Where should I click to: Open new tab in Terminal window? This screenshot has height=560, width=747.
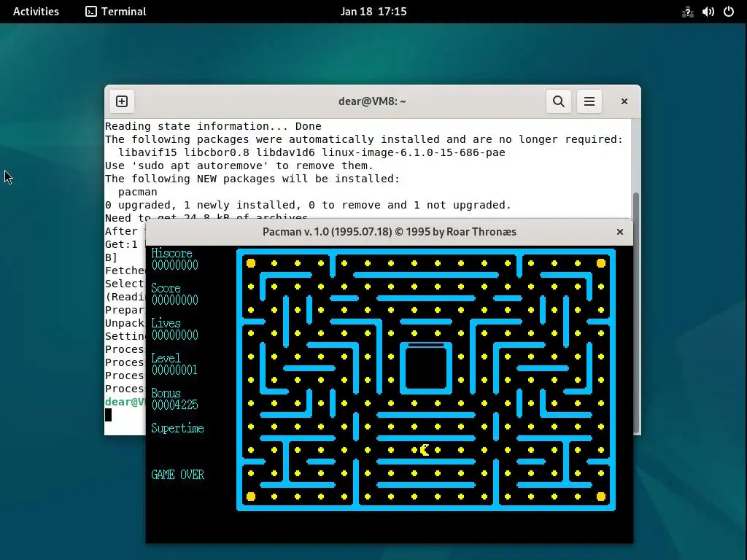pos(122,101)
